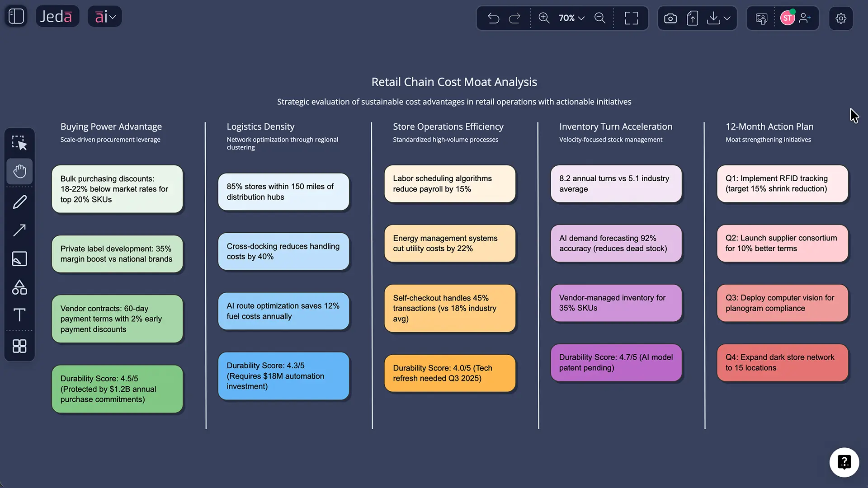Enter fullscreen mode

[x=632, y=18]
